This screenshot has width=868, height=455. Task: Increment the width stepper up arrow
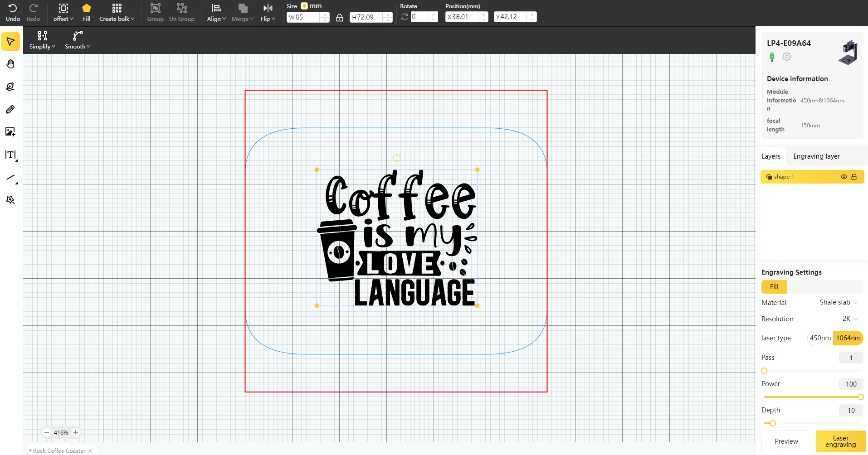[x=325, y=15]
